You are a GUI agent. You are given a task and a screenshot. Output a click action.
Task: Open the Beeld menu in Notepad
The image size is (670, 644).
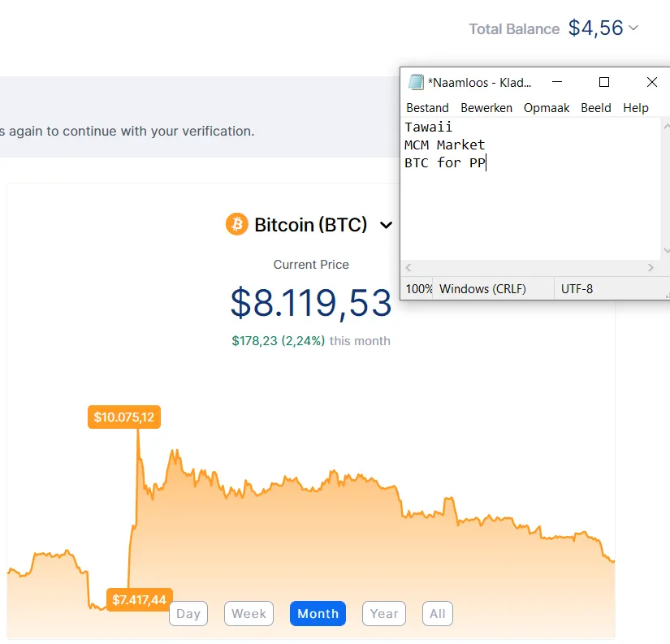(595, 108)
